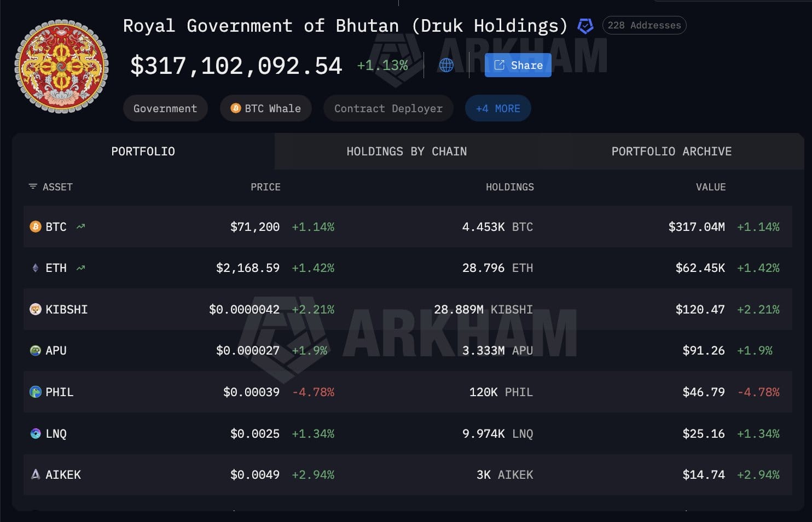Screen dimensions: 812x522
Task: Click the Royal Government of Bhutan emblem
Action: pos(62,66)
